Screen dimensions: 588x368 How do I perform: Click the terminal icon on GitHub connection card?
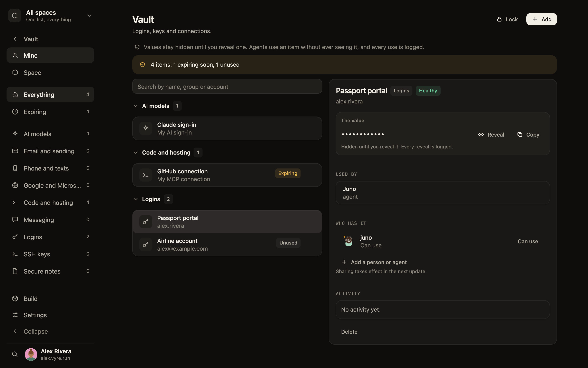[146, 175]
